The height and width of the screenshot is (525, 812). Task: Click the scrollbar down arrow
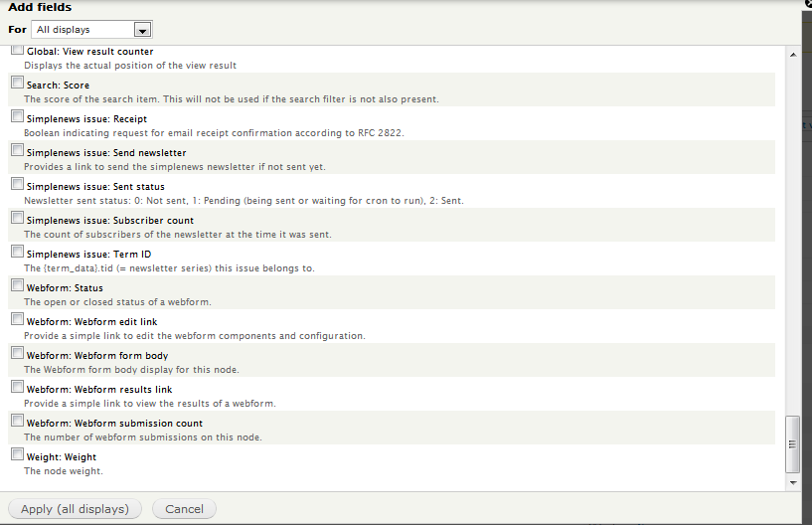tap(793, 482)
